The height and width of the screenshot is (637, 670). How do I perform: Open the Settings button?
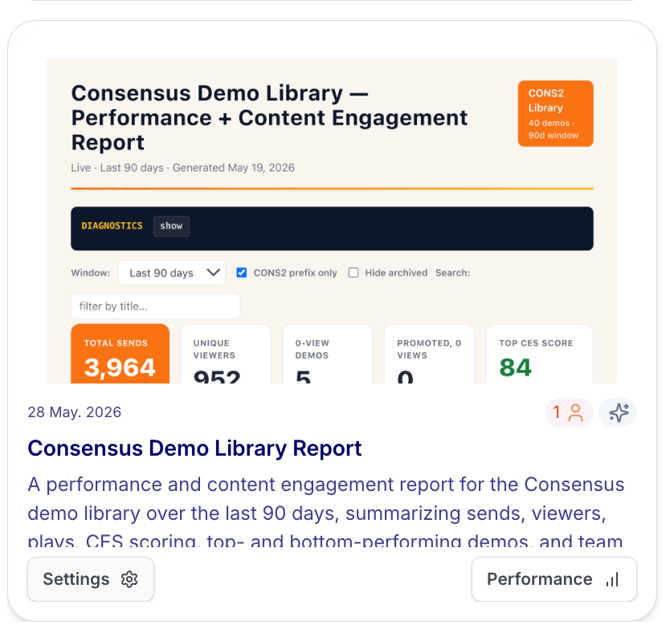click(x=91, y=579)
